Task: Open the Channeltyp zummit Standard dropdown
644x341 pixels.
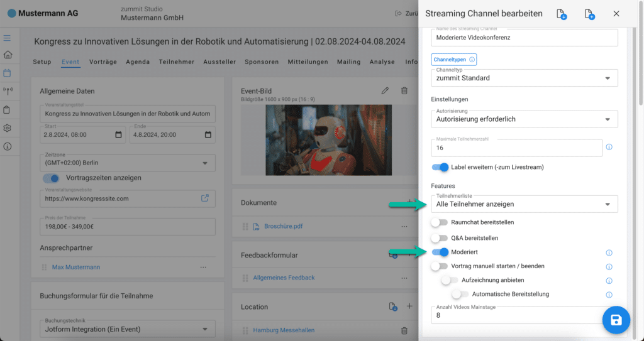Action: [x=524, y=78]
